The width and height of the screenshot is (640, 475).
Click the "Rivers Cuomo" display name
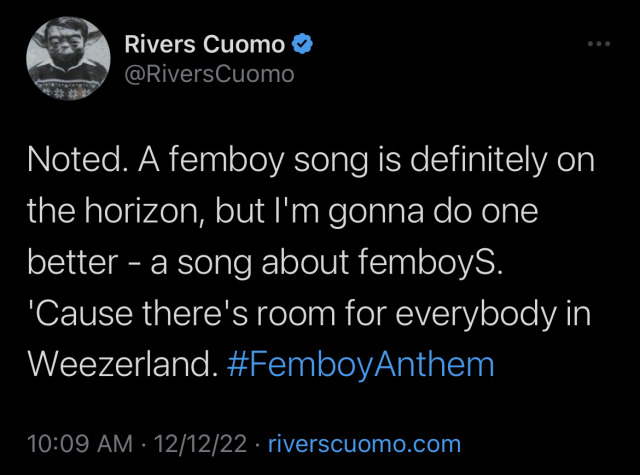tap(204, 44)
